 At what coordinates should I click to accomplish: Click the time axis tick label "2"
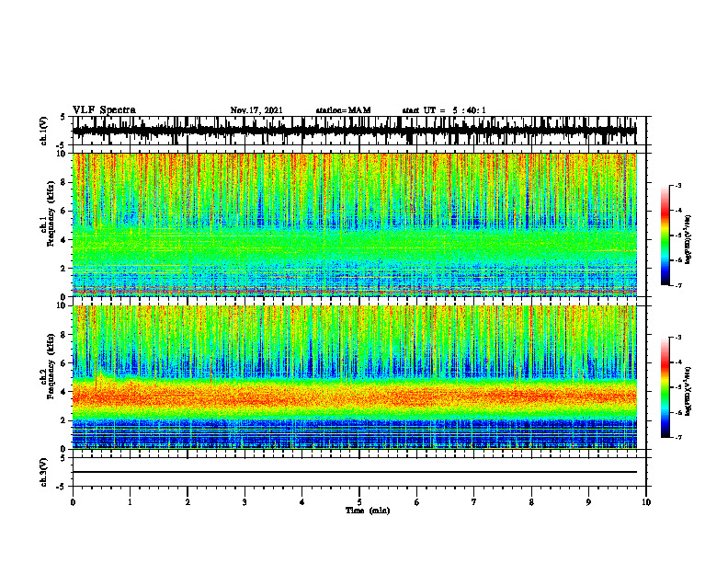click(188, 502)
